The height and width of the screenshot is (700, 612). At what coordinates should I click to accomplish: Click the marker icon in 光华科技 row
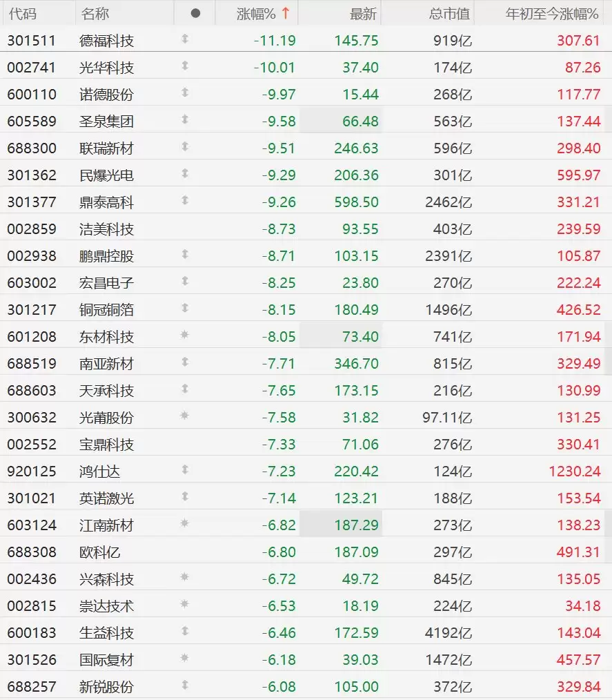(185, 66)
